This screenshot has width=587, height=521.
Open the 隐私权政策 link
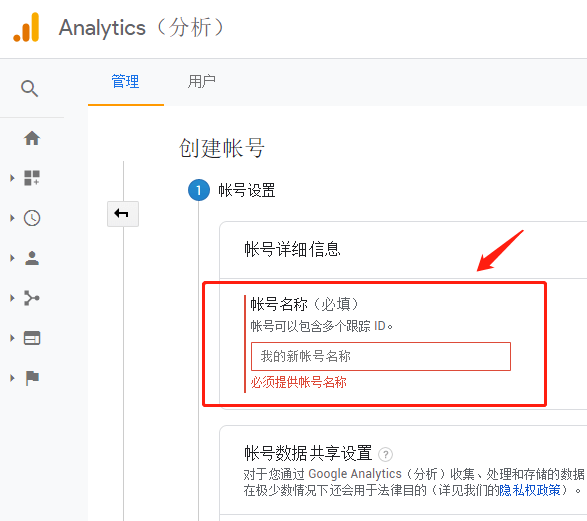click(530, 490)
